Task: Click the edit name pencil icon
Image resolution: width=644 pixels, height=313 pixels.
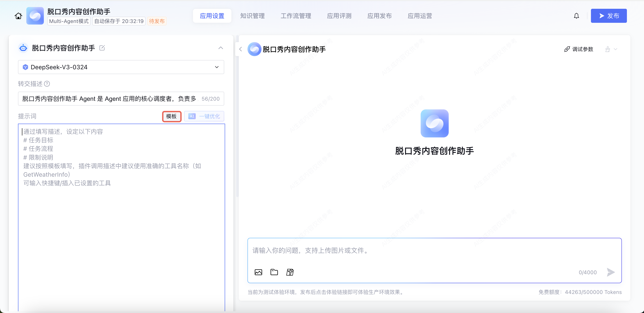Action: 102,48
